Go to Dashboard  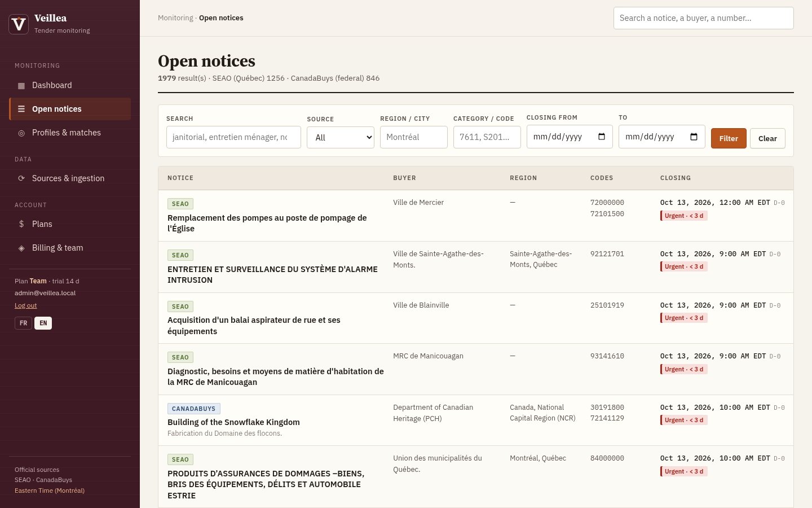pyautogui.click(x=70, y=85)
